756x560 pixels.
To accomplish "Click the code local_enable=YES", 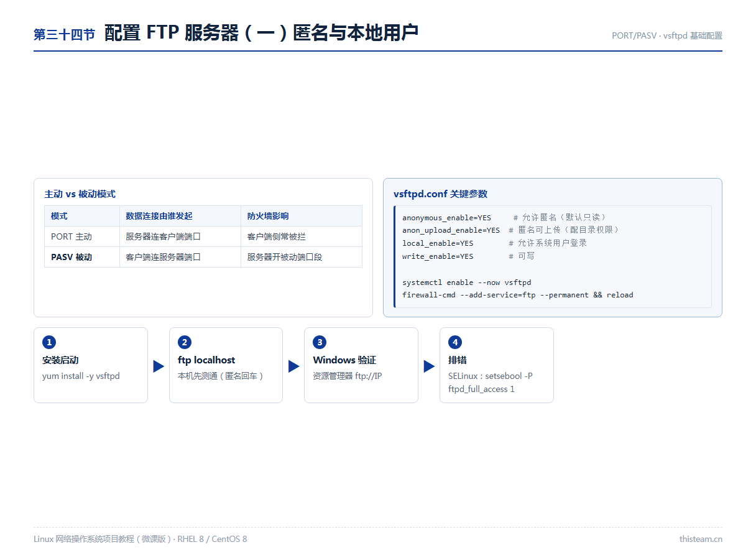I will click(438, 243).
